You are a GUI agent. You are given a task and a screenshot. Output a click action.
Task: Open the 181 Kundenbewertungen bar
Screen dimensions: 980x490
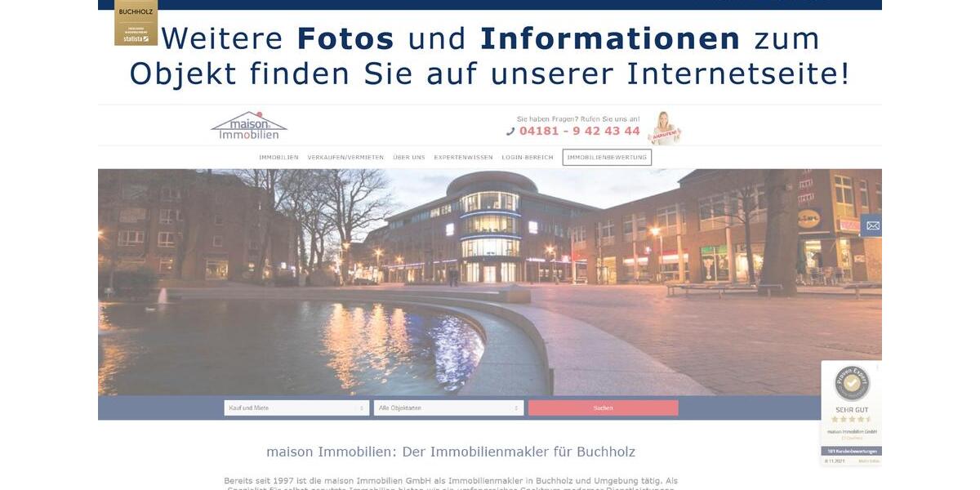(x=851, y=451)
